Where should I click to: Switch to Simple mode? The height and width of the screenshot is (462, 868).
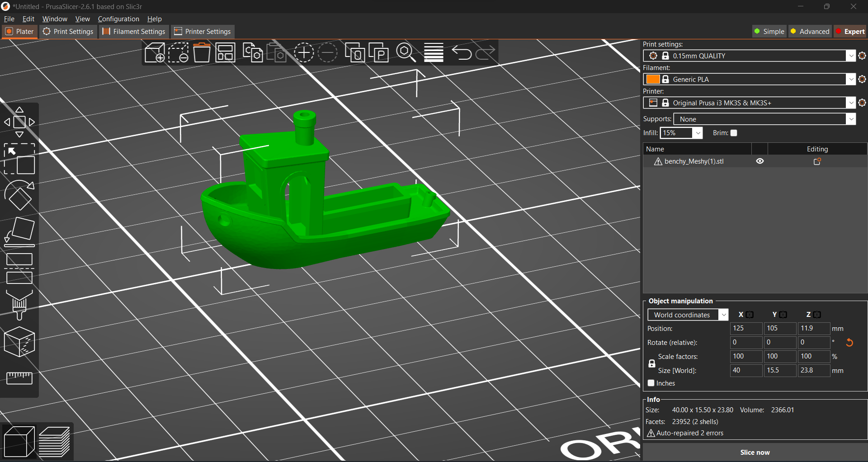(769, 31)
